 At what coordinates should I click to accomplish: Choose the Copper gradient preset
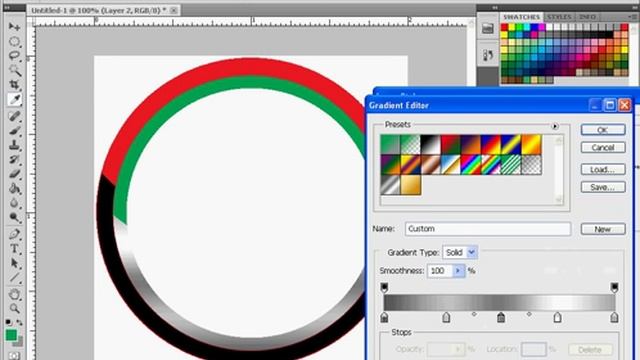click(431, 165)
